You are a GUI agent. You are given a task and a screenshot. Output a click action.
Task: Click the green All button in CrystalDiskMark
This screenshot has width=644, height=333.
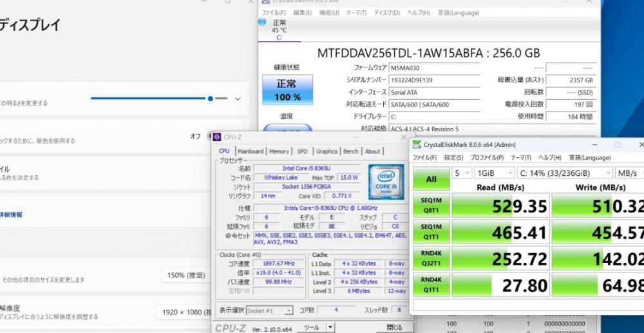coord(431,180)
